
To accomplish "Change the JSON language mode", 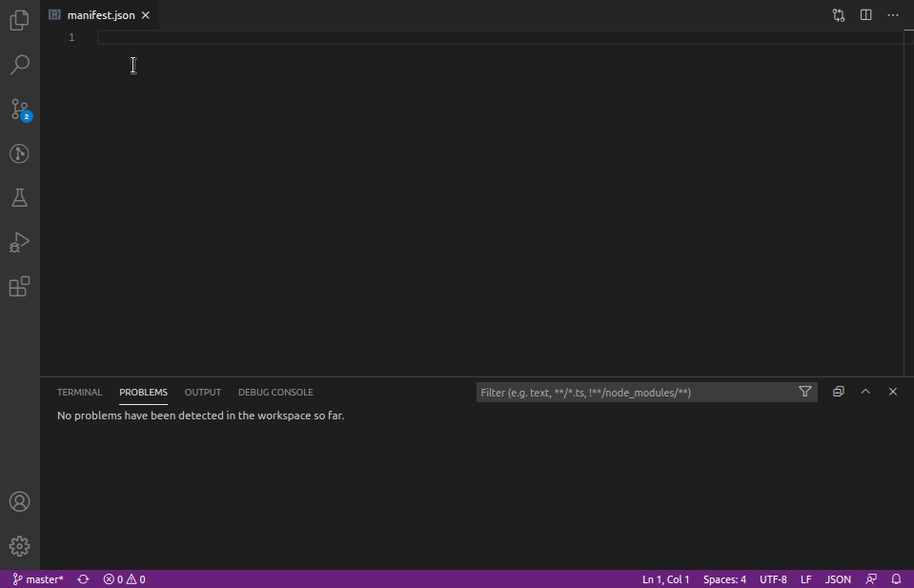I will 838,579.
